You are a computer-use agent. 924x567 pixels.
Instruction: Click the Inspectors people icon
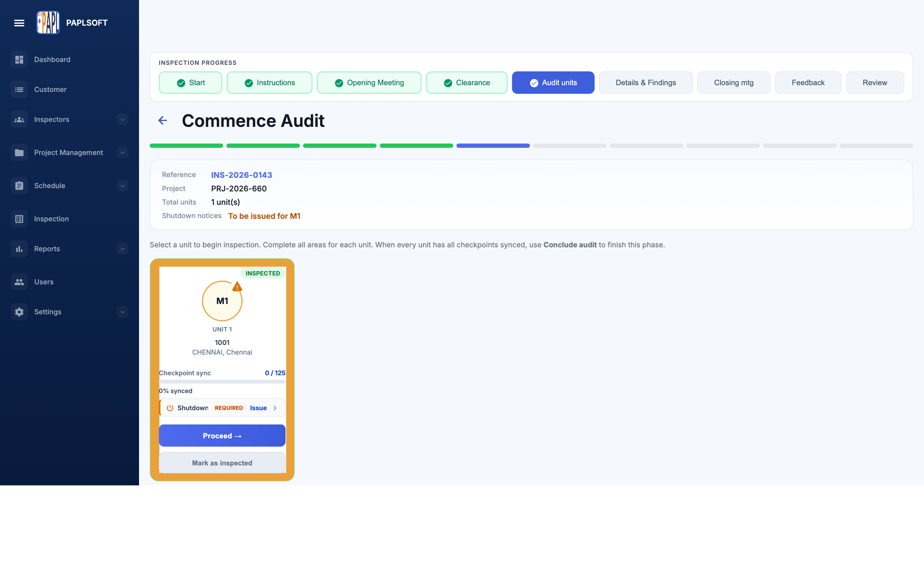(x=19, y=120)
